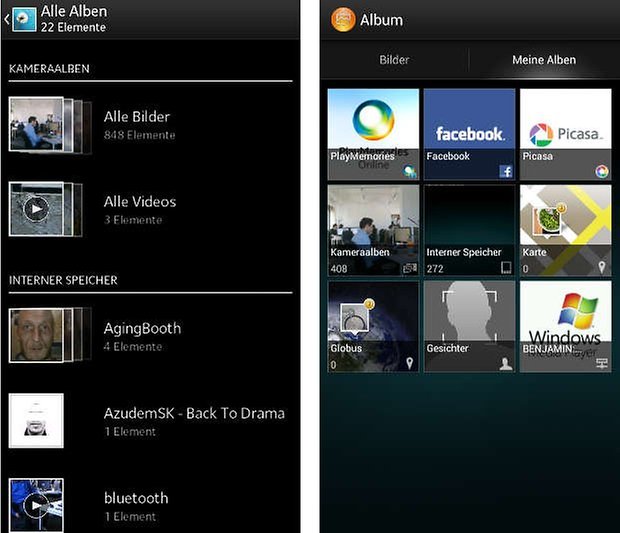Viewport: 620px width, 533px height.
Task: Click the PlayMemories small badge icon
Action: point(410,171)
